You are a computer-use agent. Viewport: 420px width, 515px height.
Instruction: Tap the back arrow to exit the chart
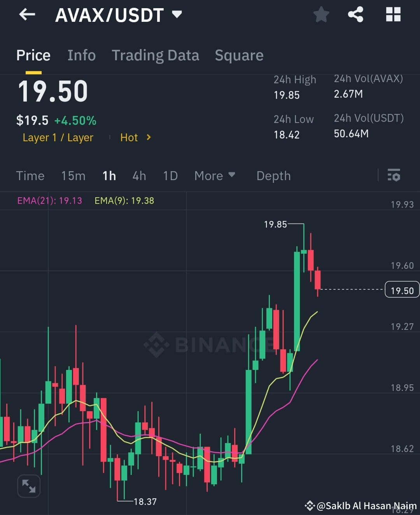[x=26, y=14]
